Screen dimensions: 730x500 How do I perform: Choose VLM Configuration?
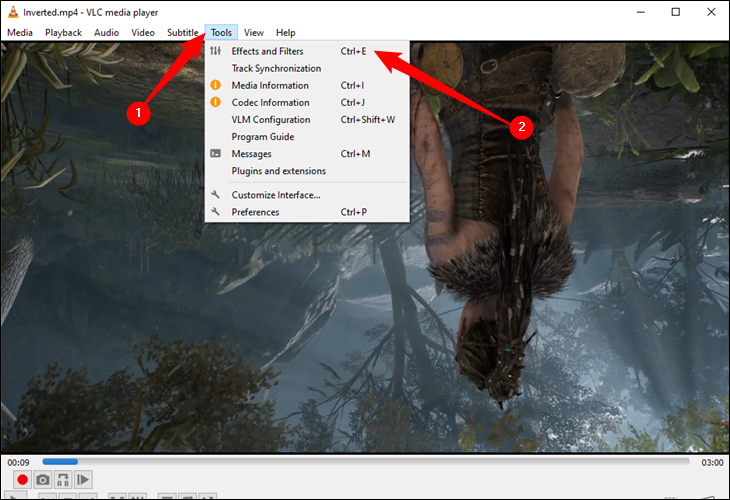(270, 120)
